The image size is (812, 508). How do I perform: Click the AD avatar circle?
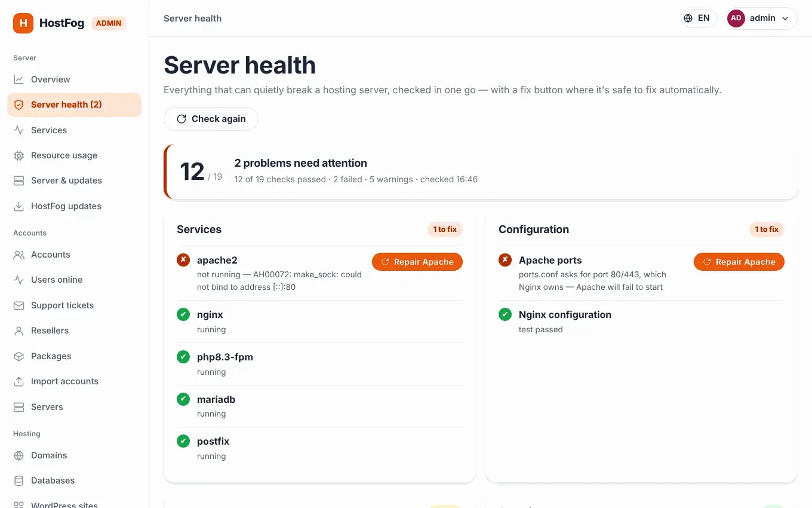(736, 18)
